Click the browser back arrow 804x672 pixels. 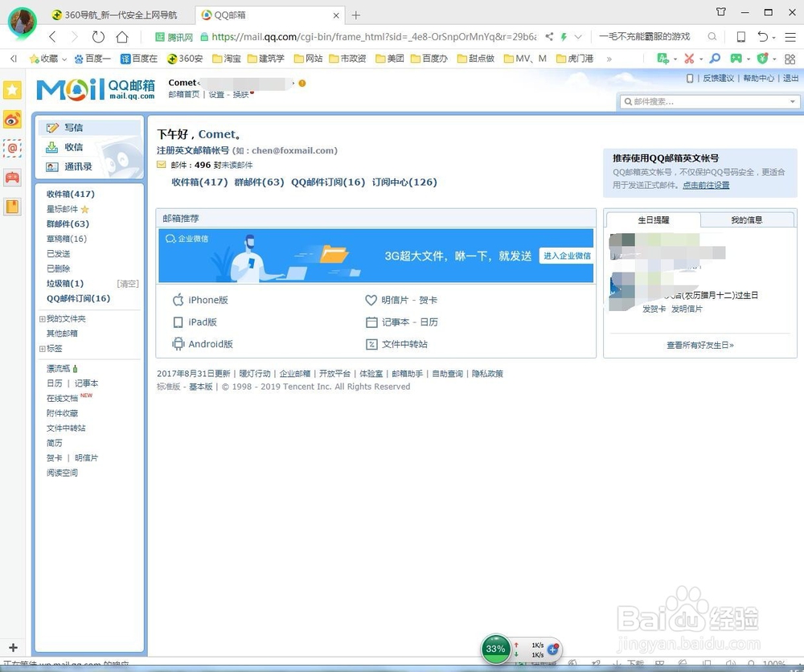click(52, 37)
